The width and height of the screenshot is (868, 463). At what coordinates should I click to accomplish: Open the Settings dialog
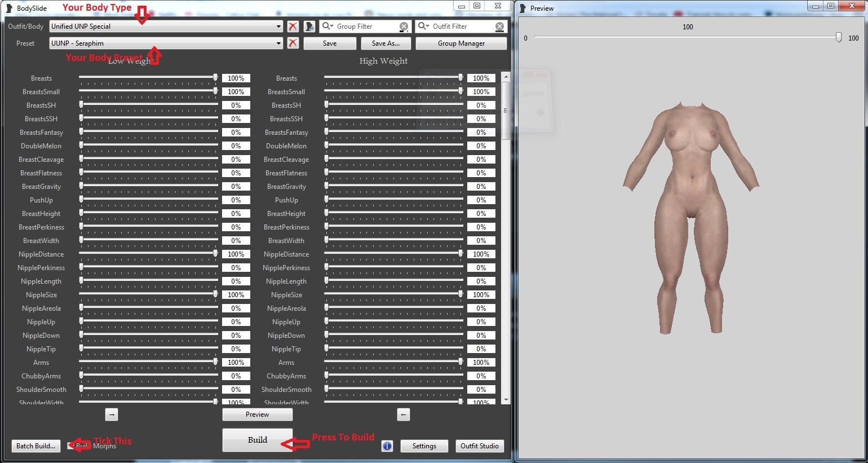424,446
